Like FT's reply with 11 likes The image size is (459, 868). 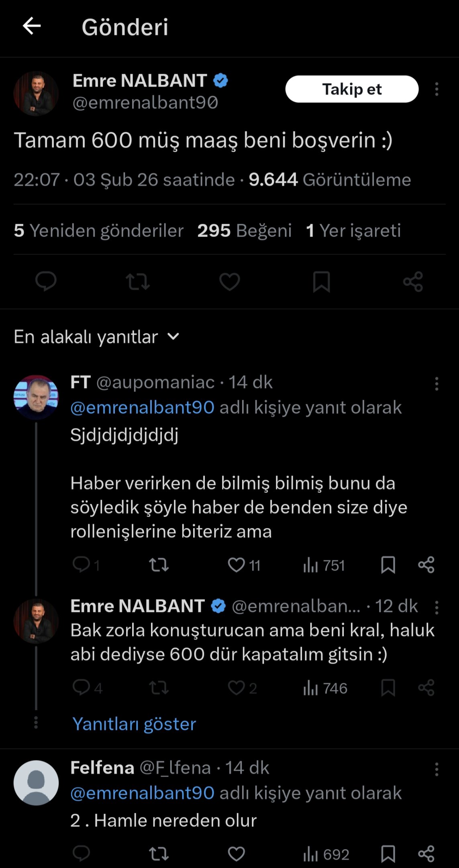coord(237,565)
